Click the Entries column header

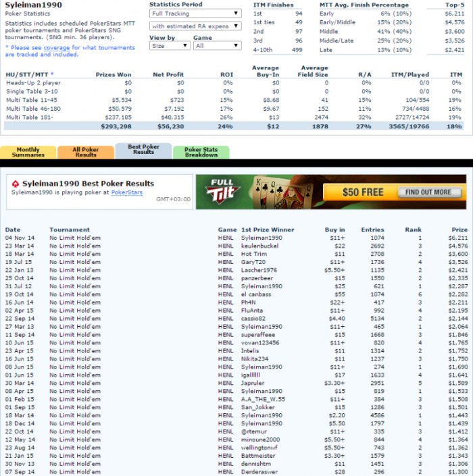tap(372, 230)
